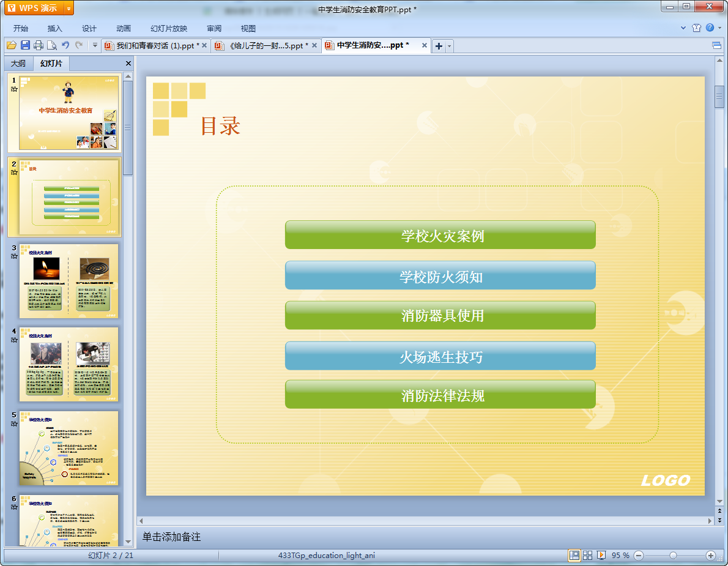Viewport: 728px width, 566px height.
Task: Go to next slide double-arrow button
Action: [x=719, y=520]
